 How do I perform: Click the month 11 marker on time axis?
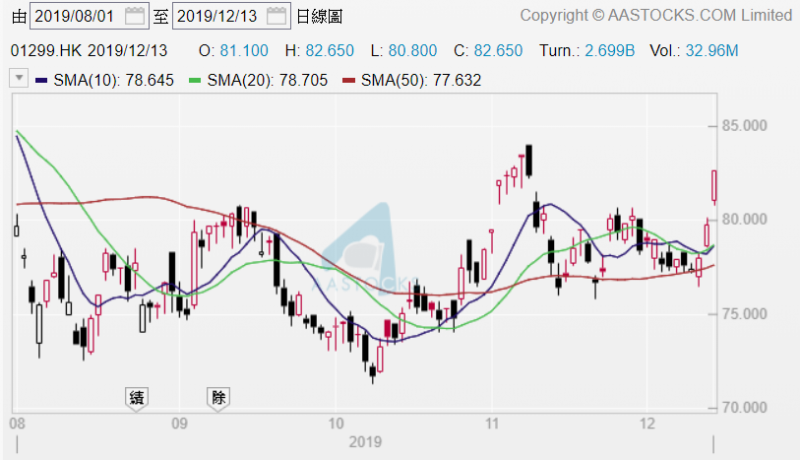pos(491,423)
